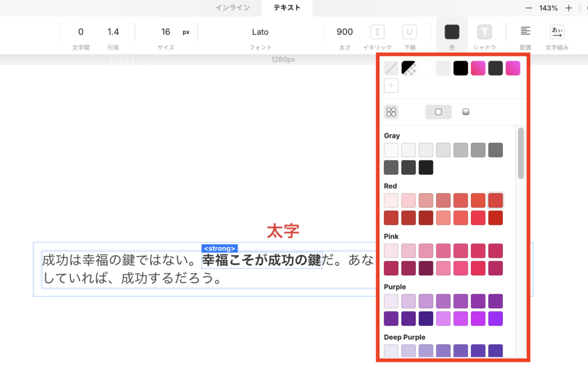Open the text alignment (配置) icon
Screen dimensions: 588x390
tap(525, 31)
